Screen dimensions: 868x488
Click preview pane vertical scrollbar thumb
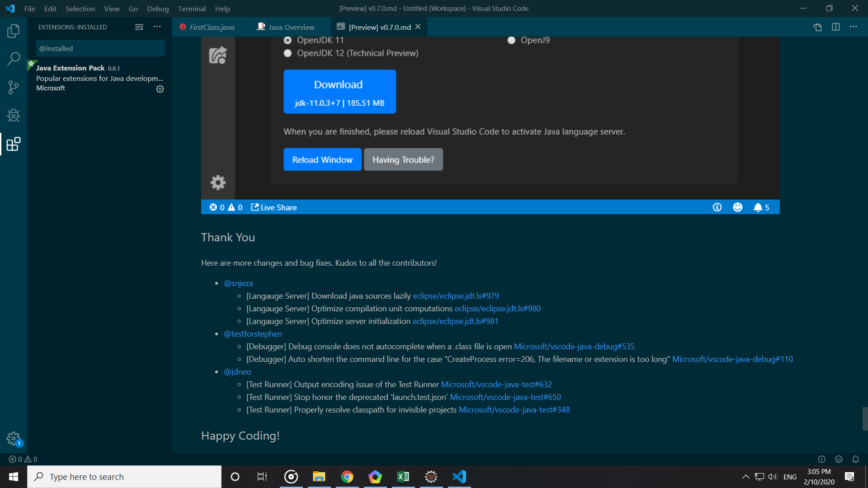[x=865, y=419]
